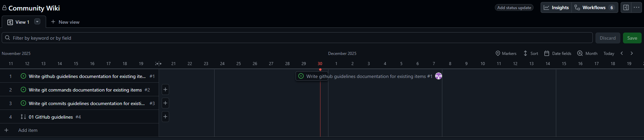Add dates via plus button on row 2
The width and height of the screenshot is (644, 140).
pyautogui.click(x=165, y=89)
